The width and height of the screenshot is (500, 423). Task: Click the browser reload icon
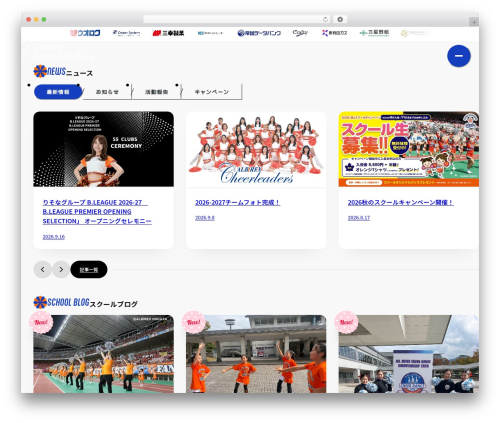coord(325,19)
